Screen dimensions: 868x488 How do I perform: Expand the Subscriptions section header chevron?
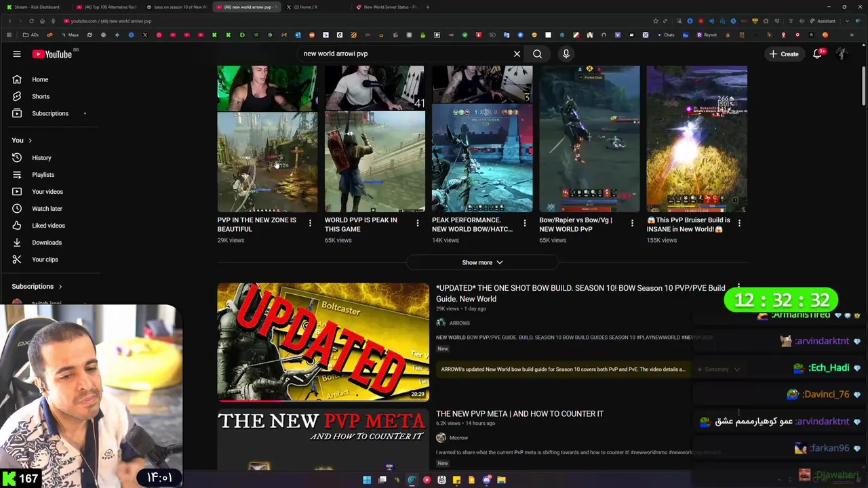point(60,287)
